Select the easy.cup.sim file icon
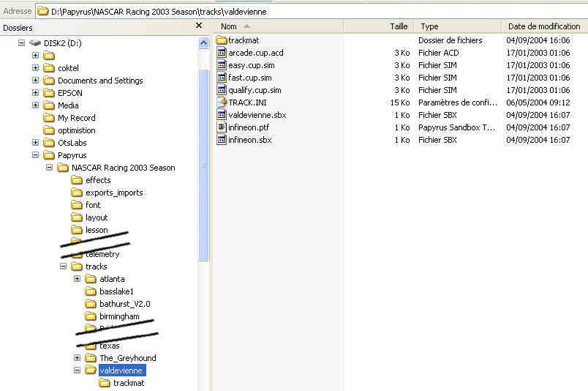Image resolution: width=588 pixels, height=391 pixels. click(222, 65)
